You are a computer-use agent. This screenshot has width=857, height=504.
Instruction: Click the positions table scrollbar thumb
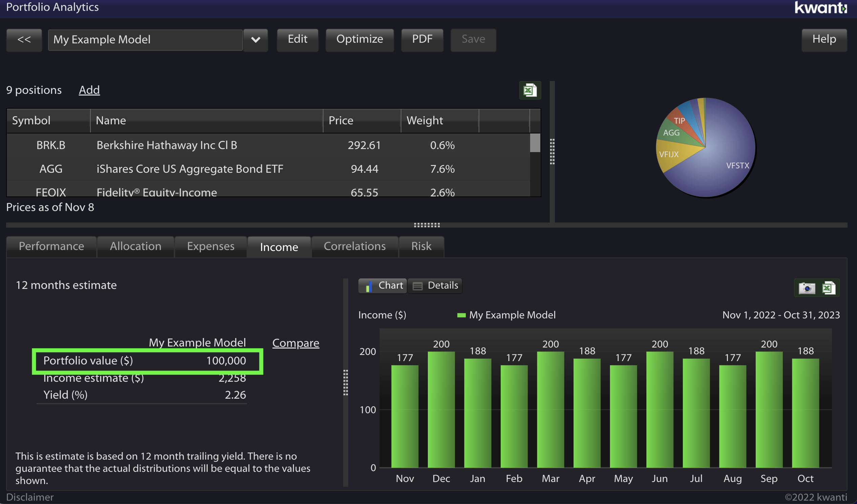tap(535, 143)
